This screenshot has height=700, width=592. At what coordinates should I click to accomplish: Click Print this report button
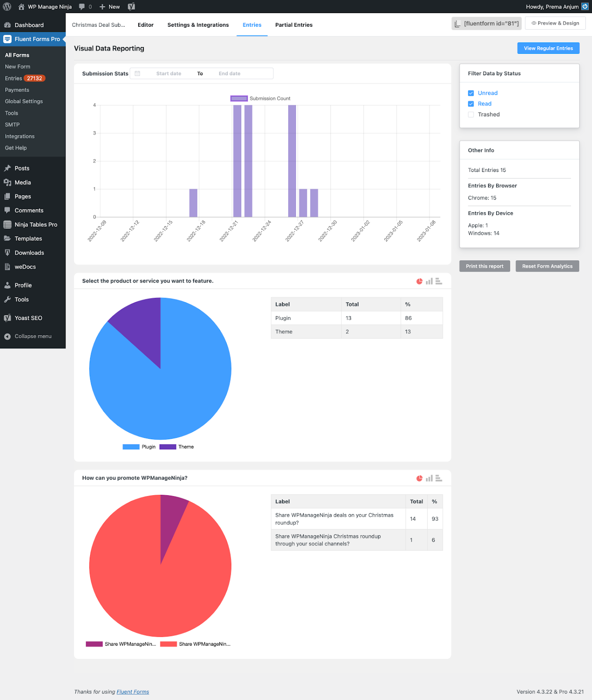(x=484, y=266)
